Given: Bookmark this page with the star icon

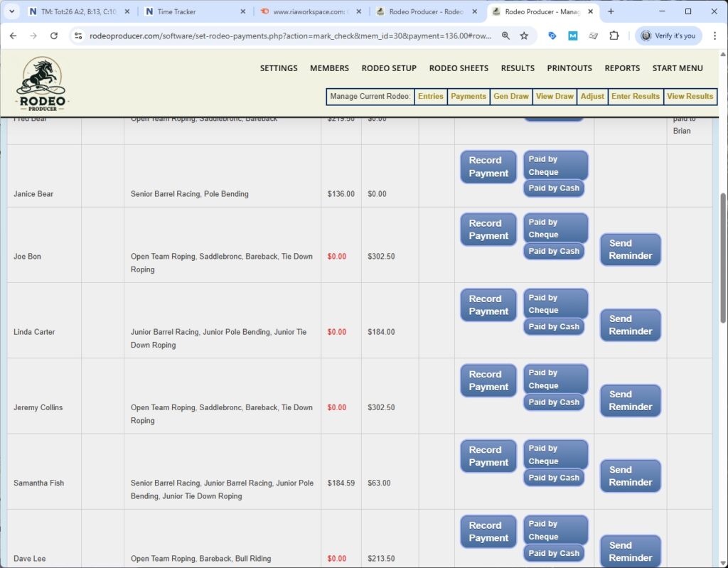Looking at the screenshot, I should pos(524,36).
